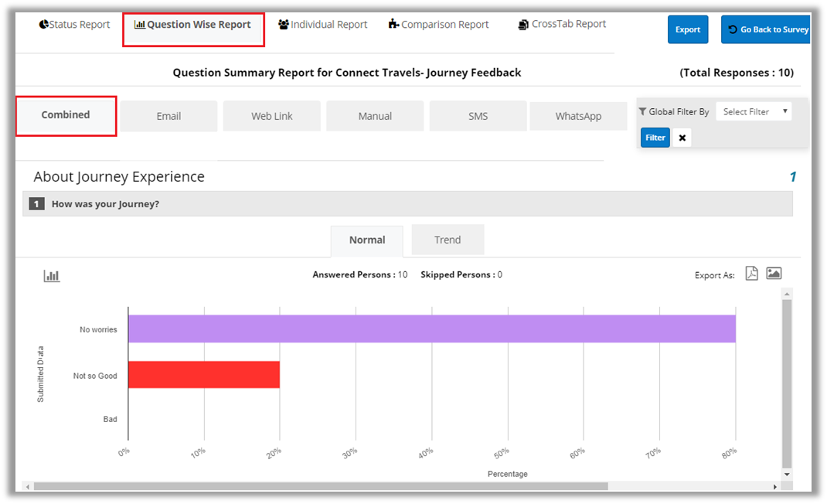
Task: Open the Status Report tab
Action: click(x=75, y=25)
